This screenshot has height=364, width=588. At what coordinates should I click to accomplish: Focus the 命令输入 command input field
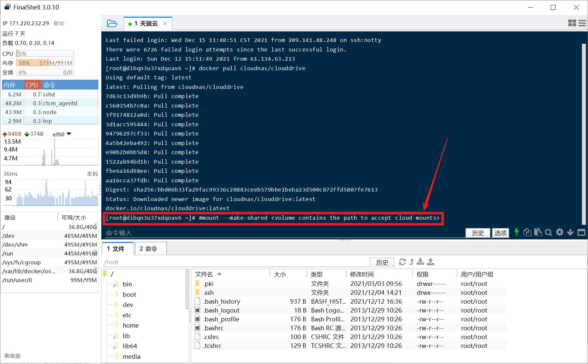[284, 233]
